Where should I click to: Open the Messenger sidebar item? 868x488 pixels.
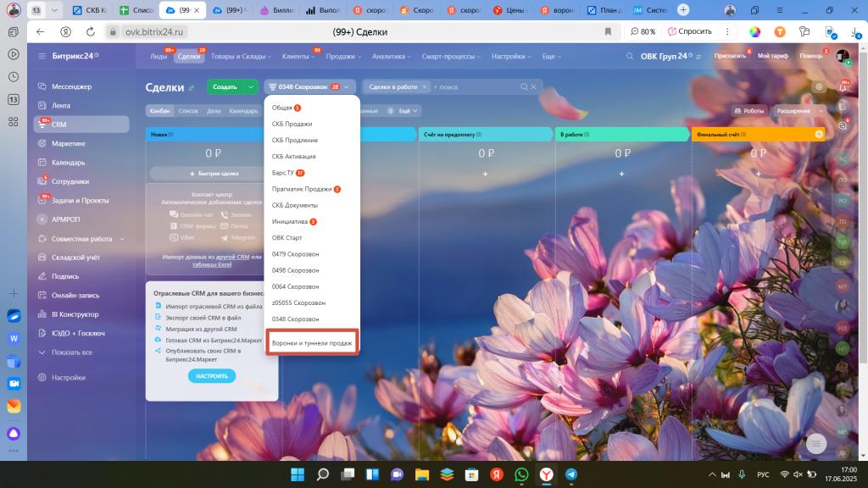tap(71, 86)
